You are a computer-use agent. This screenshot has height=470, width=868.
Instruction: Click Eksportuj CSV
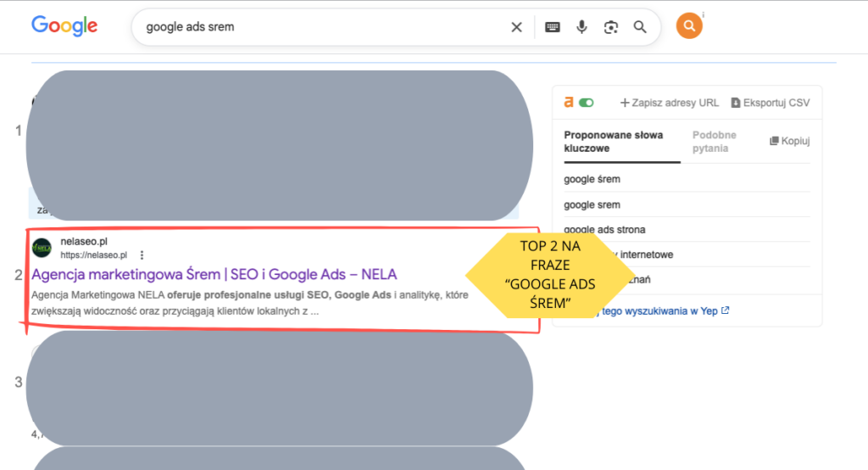[771, 103]
